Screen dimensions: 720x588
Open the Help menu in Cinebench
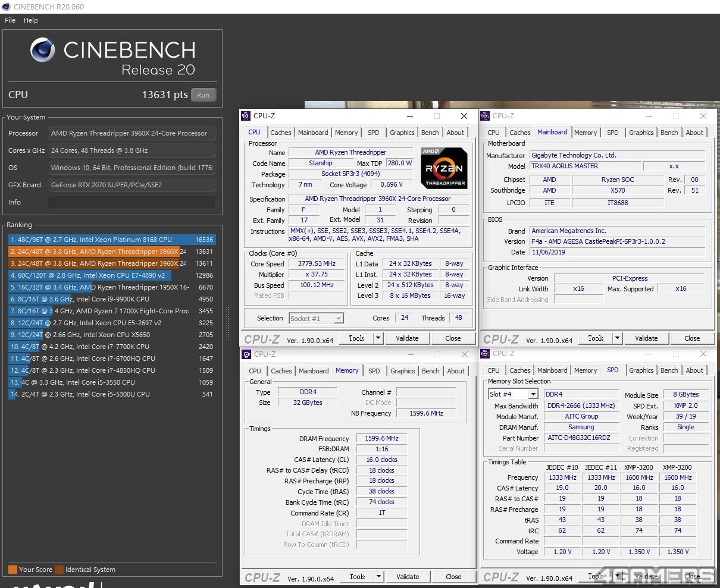click(31, 20)
